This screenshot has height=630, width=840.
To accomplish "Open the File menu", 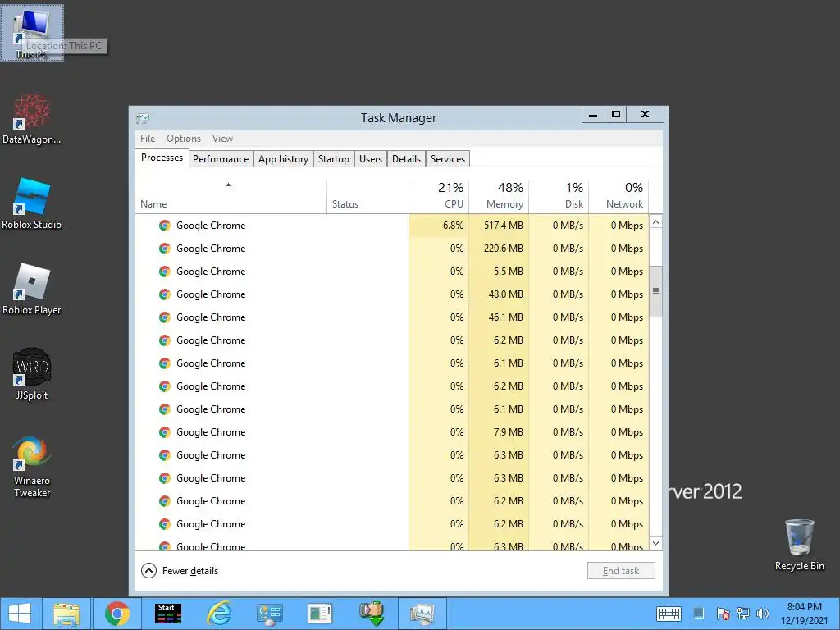I will [x=148, y=138].
